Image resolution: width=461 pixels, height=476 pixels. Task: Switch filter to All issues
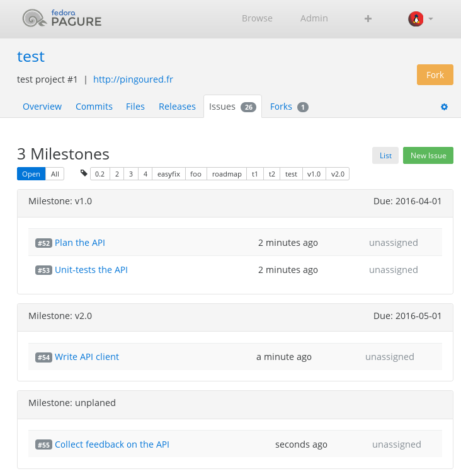pyautogui.click(x=55, y=174)
